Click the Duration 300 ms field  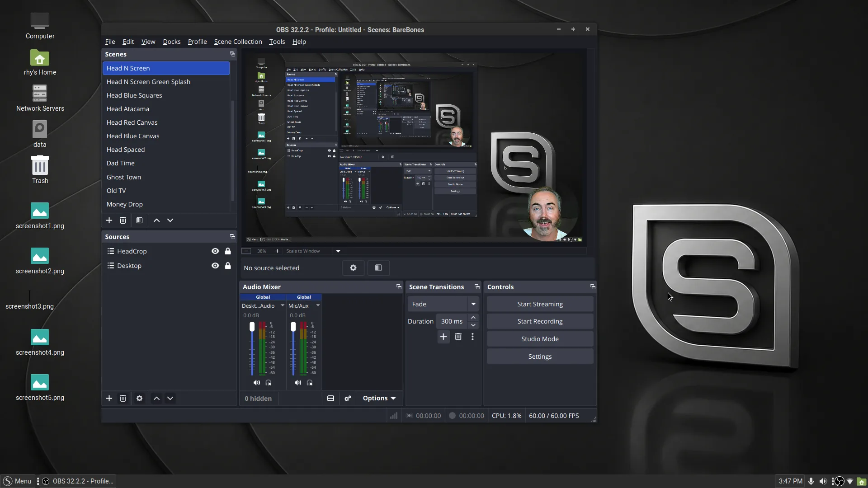point(452,321)
